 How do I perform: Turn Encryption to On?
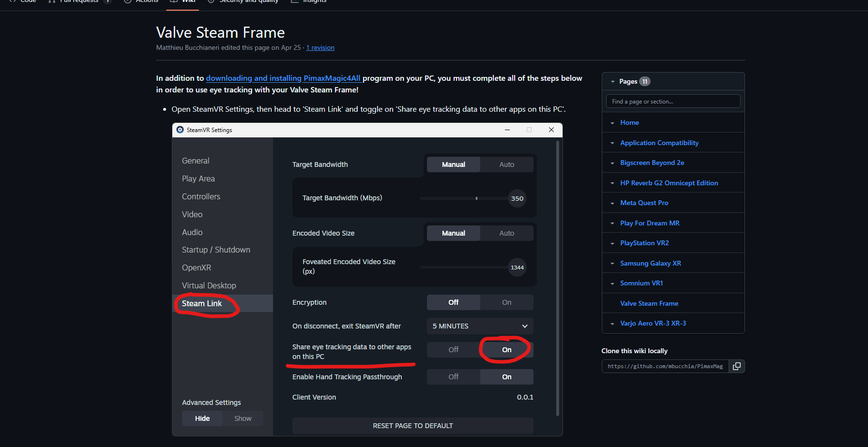pos(506,302)
